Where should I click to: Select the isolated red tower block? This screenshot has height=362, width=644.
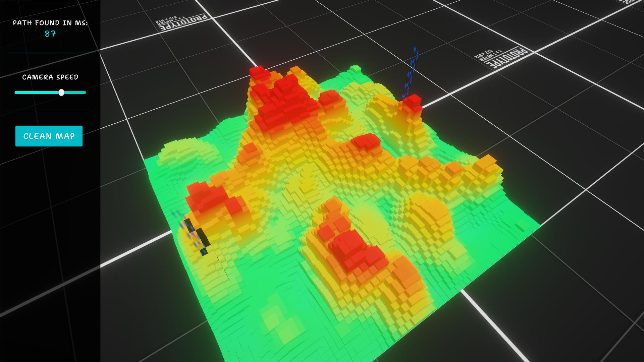click(x=412, y=102)
